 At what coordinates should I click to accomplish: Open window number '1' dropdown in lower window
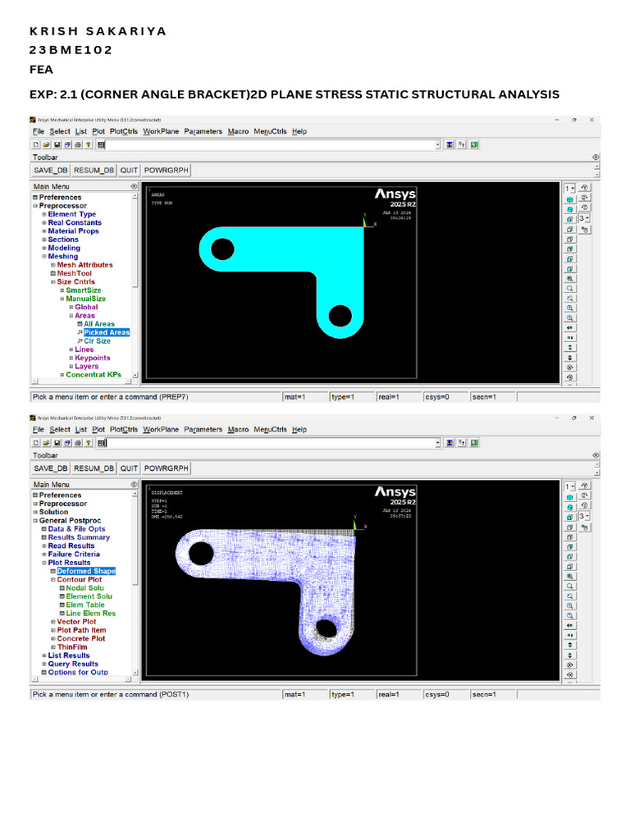click(x=570, y=486)
